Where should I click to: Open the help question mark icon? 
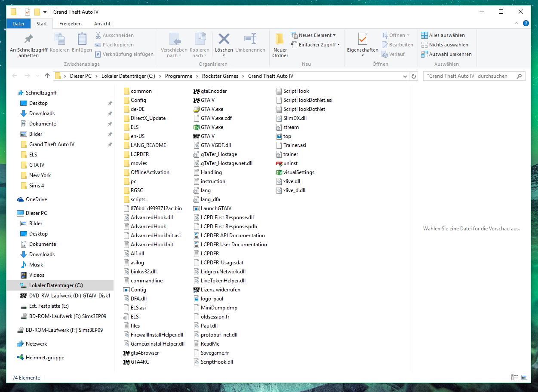coord(526,23)
